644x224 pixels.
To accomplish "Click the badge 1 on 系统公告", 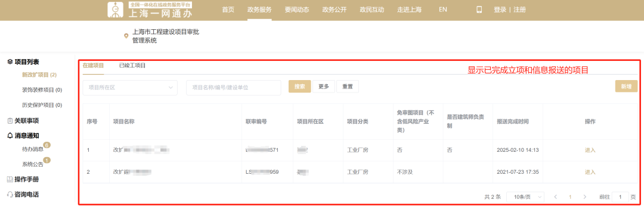I will click(47, 160).
